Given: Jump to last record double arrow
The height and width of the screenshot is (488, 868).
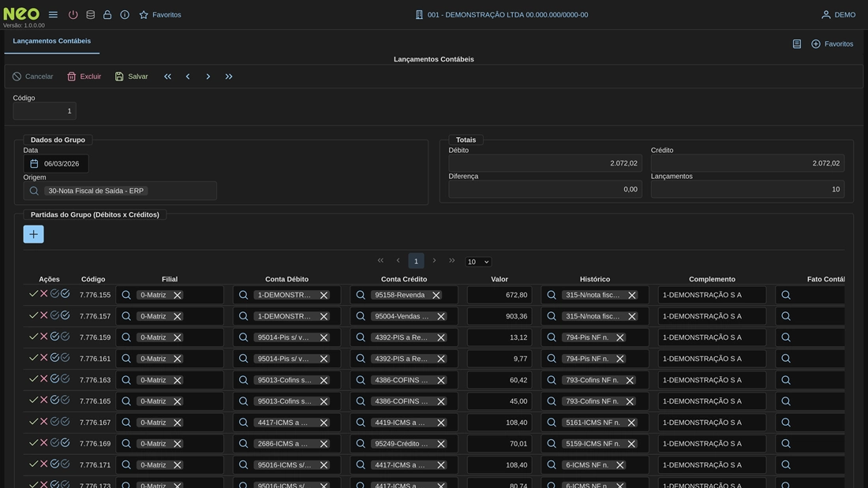Looking at the screenshot, I should click(x=229, y=76).
